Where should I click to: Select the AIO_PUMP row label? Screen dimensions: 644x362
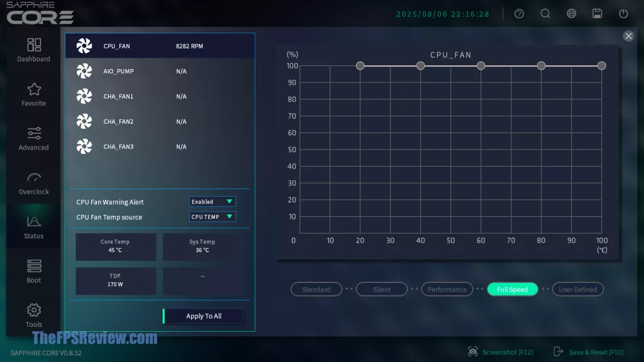[x=118, y=71]
